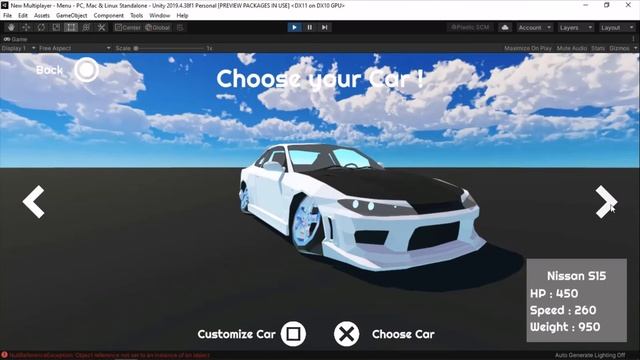Click the Choose your Car heading
Image resolution: width=640 pixels, height=360 pixels.
(320, 79)
